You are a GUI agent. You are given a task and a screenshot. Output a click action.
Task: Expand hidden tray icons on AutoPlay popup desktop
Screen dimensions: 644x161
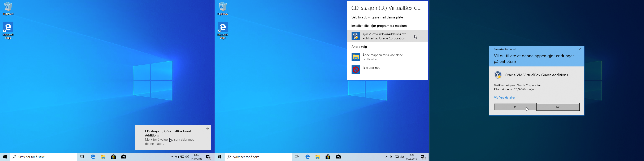point(387,157)
